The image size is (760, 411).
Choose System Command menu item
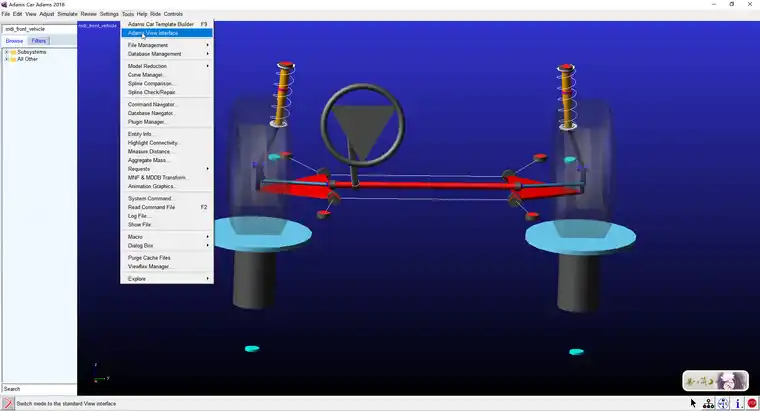[x=167, y=198]
